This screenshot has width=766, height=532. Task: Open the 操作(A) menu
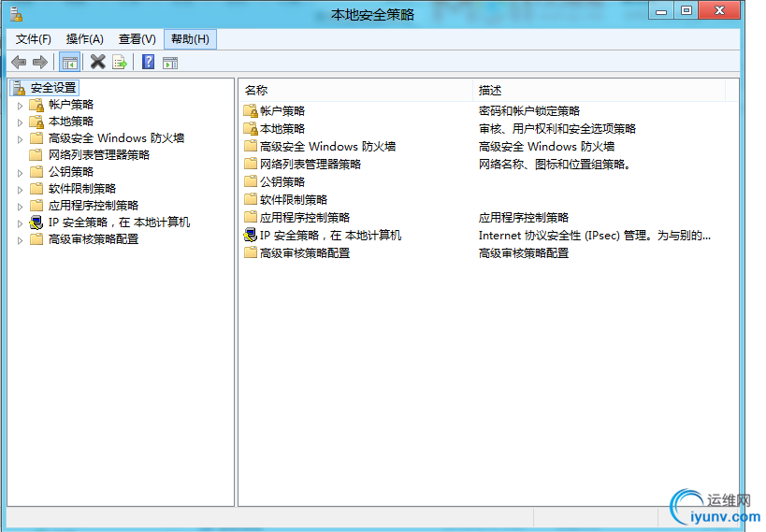point(85,39)
